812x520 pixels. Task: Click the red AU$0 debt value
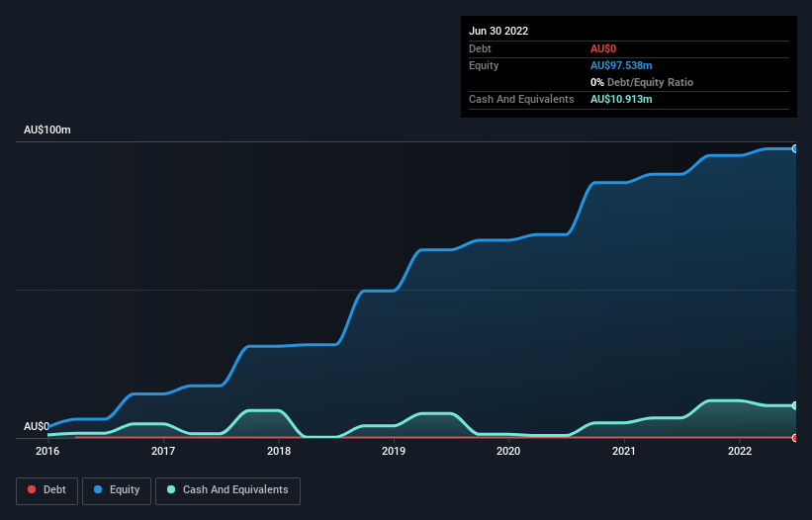[603, 48]
